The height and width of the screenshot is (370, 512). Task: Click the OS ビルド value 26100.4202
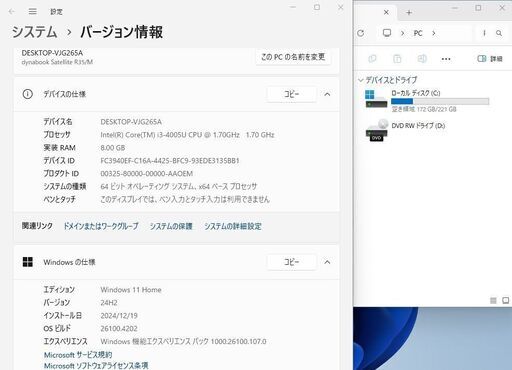119,328
